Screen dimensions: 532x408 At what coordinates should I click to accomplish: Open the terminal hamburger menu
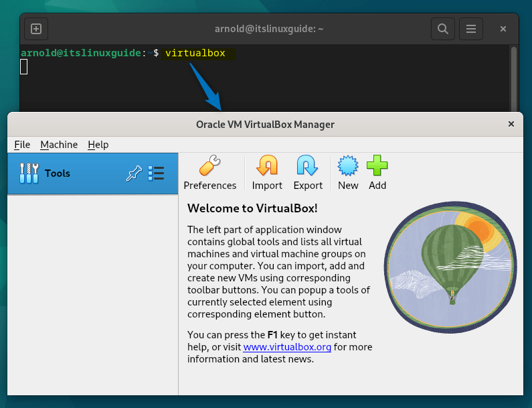471,29
